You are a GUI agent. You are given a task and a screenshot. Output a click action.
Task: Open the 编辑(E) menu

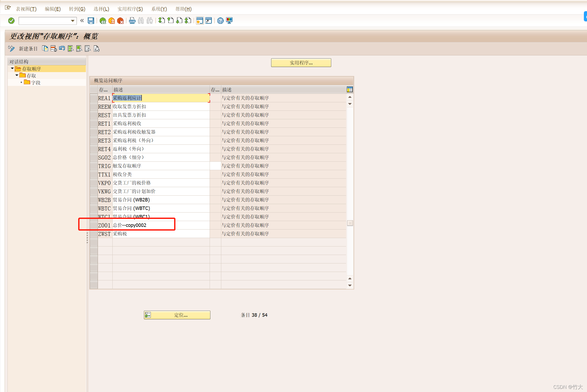[52, 9]
